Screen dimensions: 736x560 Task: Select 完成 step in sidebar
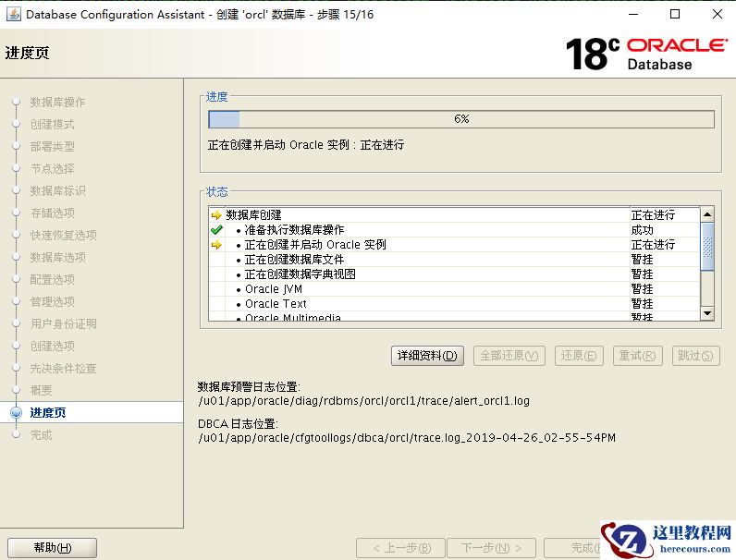tap(42, 434)
